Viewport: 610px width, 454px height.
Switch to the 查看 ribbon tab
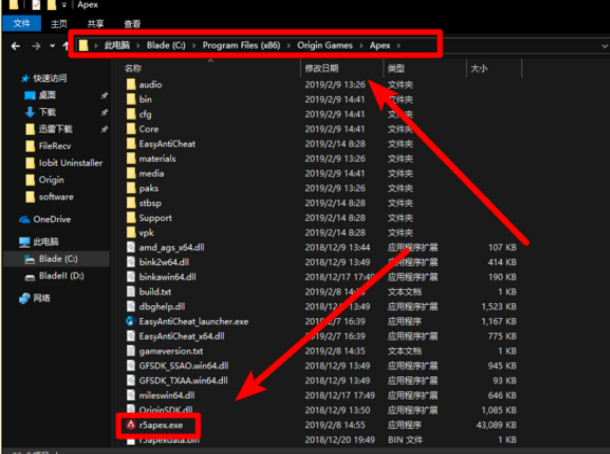point(132,22)
